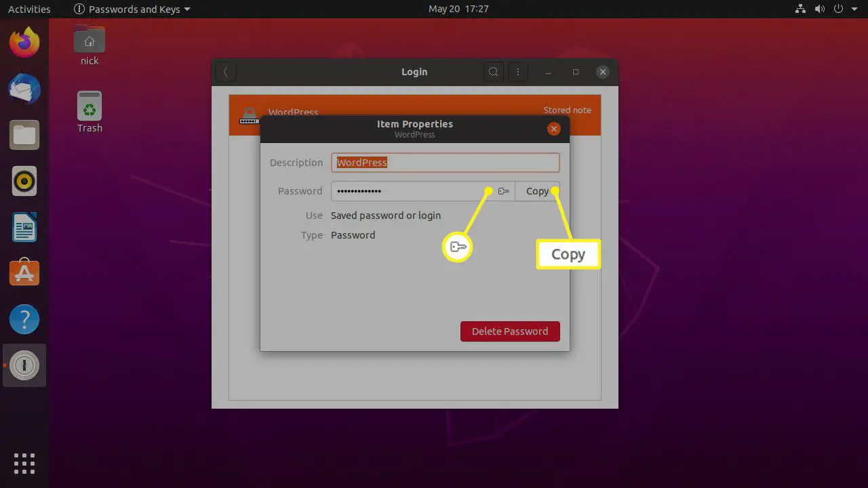Click the volume icon in system tray
The height and width of the screenshot is (488, 868).
pyautogui.click(x=818, y=9)
